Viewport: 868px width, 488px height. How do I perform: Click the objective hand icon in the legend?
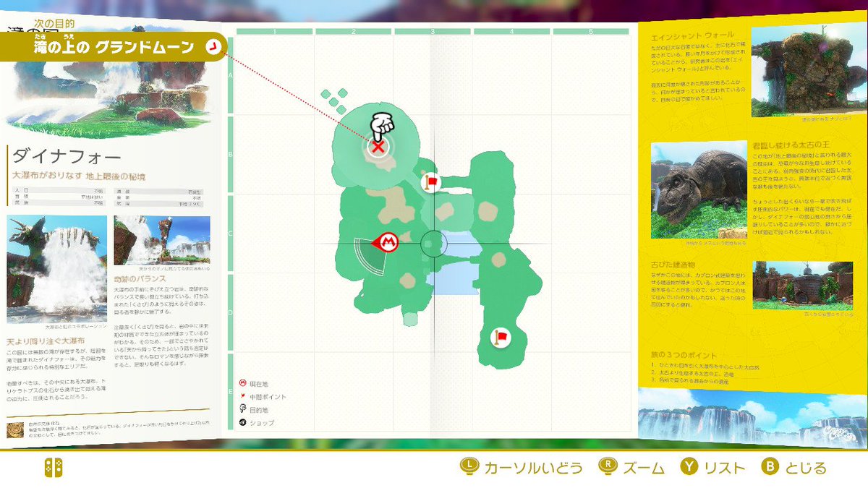pyautogui.click(x=243, y=409)
